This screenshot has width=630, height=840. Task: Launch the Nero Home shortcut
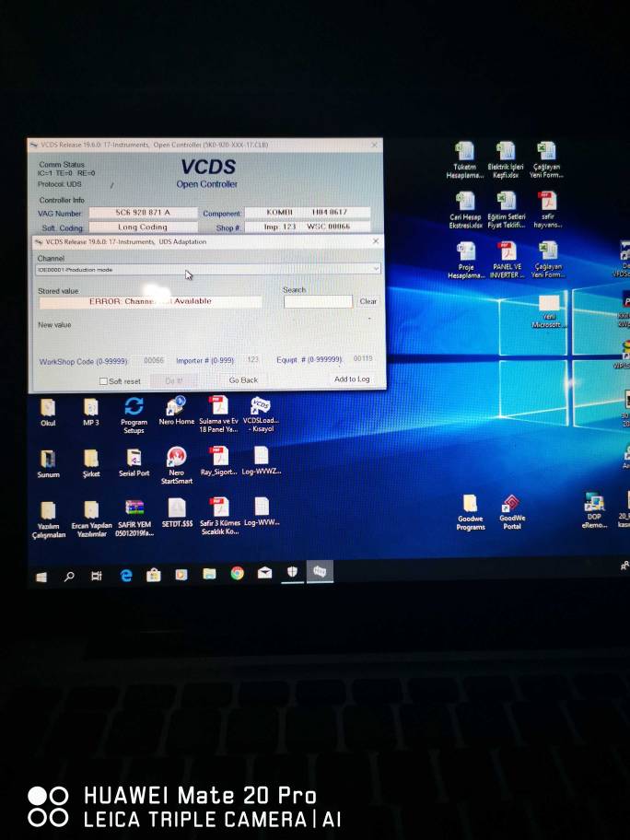click(x=176, y=412)
